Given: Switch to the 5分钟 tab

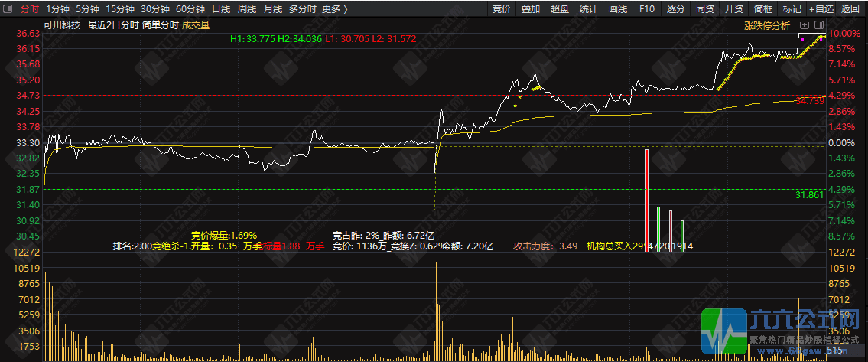Looking at the screenshot, I should (x=87, y=9).
